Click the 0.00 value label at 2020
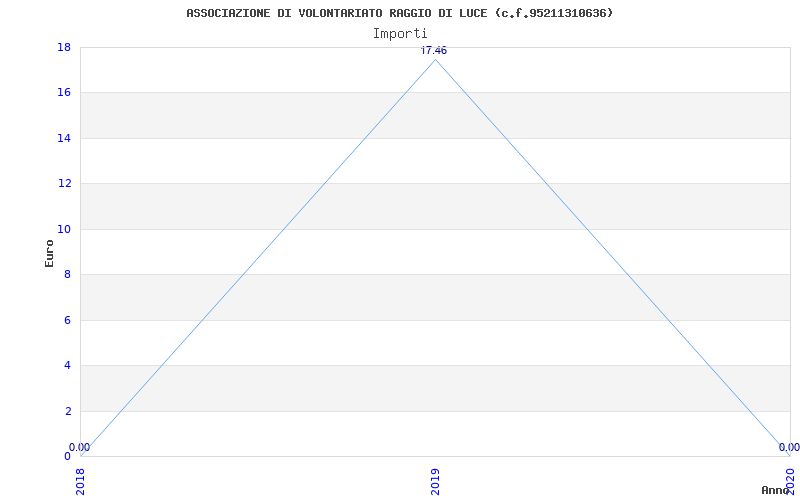The width and height of the screenshot is (800, 500). (789, 447)
